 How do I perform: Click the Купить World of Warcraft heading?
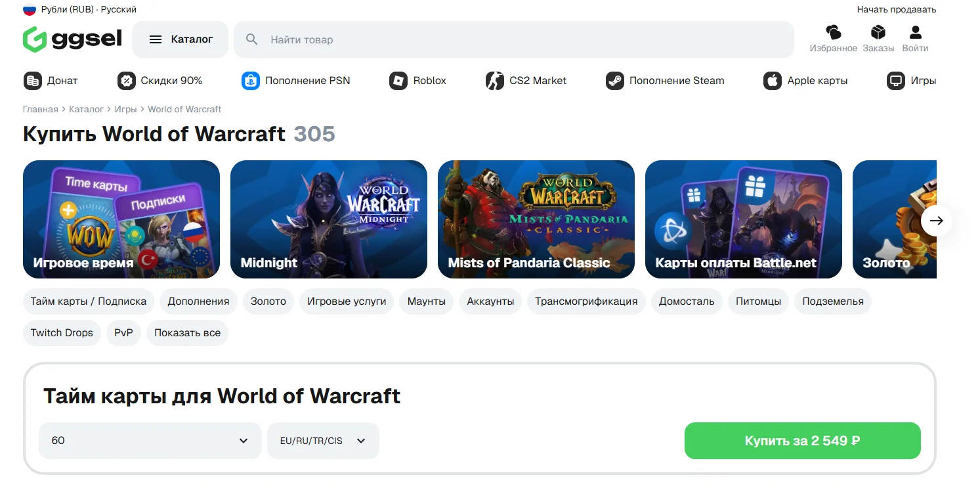pyautogui.click(x=154, y=134)
